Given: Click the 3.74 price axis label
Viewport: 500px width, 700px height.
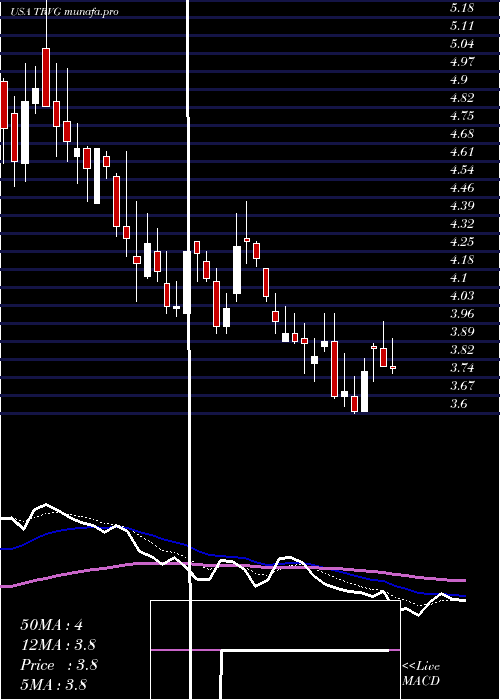Looking at the screenshot, I should point(462,368).
